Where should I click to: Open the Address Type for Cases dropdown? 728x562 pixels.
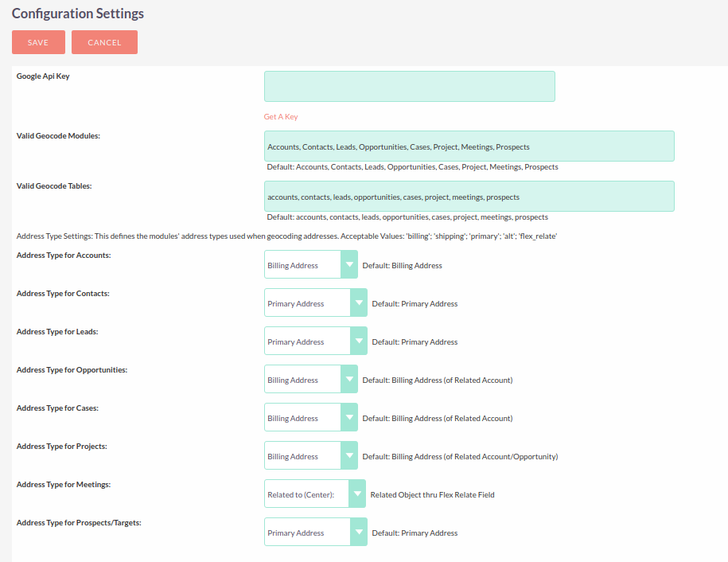302,418
